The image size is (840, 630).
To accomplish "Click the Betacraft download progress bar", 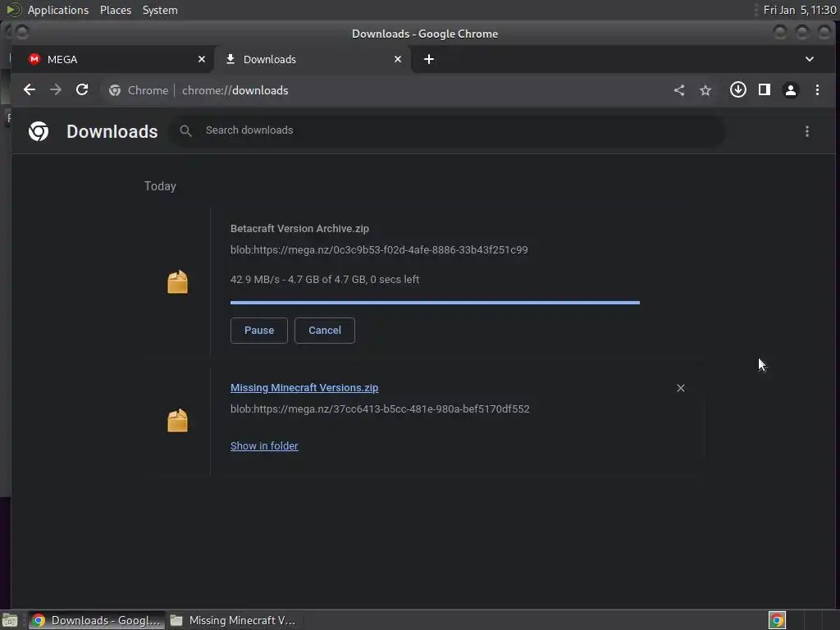I will pyautogui.click(x=435, y=303).
